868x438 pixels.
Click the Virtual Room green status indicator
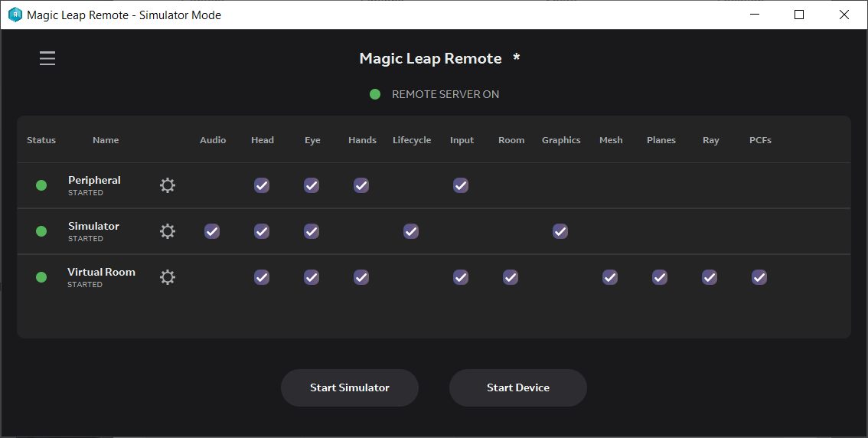[x=41, y=277]
